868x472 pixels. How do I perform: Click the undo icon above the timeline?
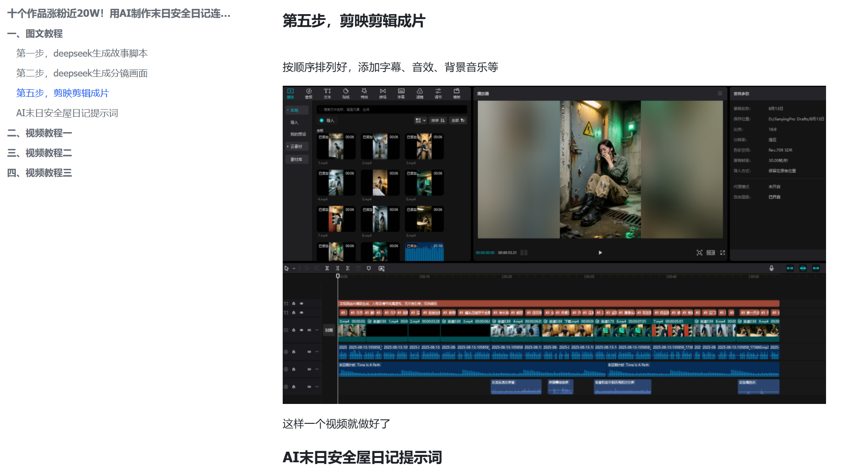[x=307, y=268]
